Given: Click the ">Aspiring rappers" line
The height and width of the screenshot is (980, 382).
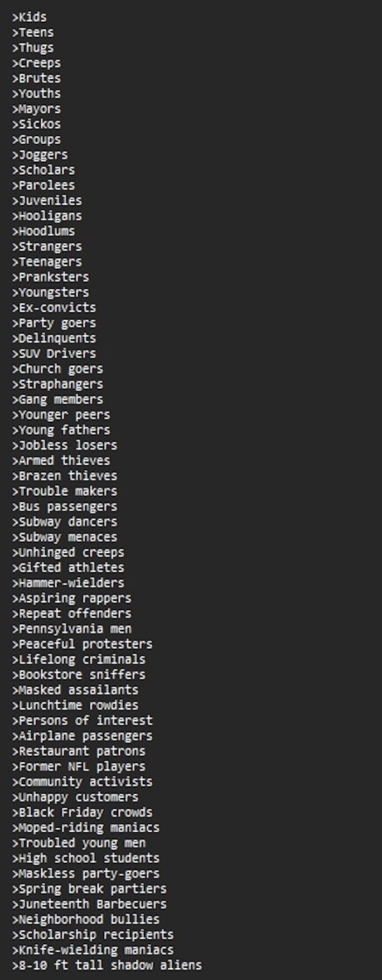Looking at the screenshot, I should click(71, 598).
